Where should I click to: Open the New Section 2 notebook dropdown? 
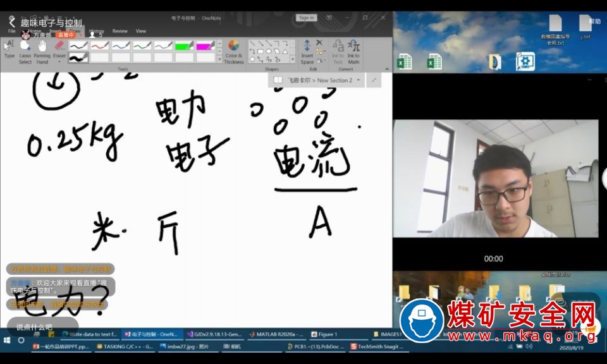point(359,80)
